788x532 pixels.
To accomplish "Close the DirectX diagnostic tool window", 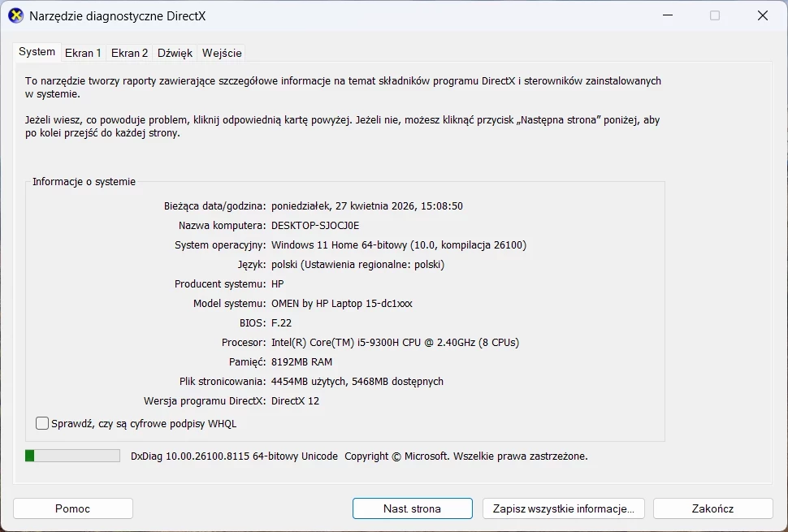I will (x=762, y=15).
